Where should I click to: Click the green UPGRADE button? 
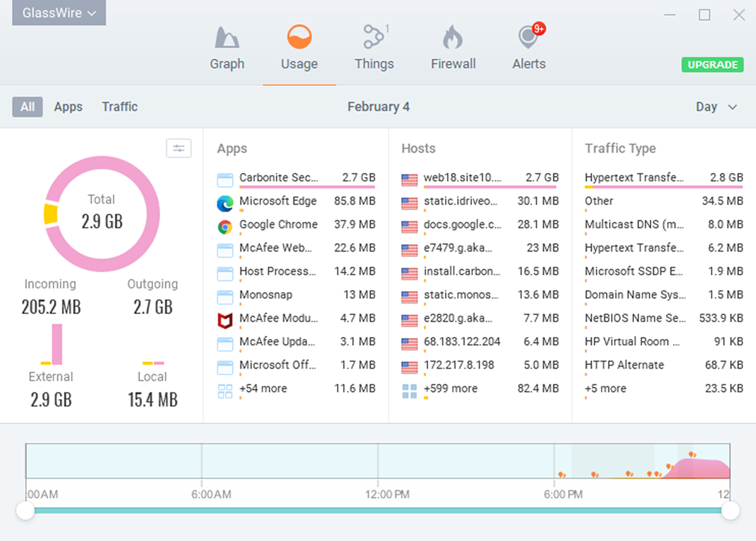[713, 65]
